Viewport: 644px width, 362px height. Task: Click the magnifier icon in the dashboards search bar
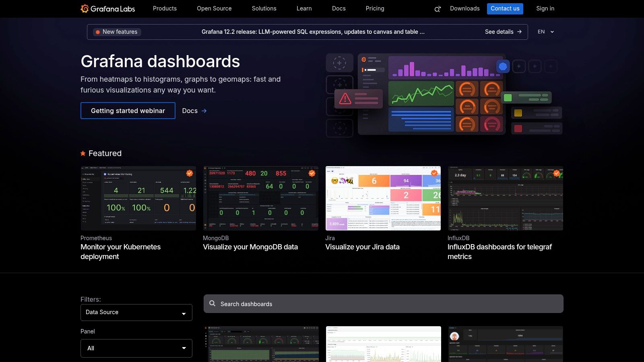point(213,304)
